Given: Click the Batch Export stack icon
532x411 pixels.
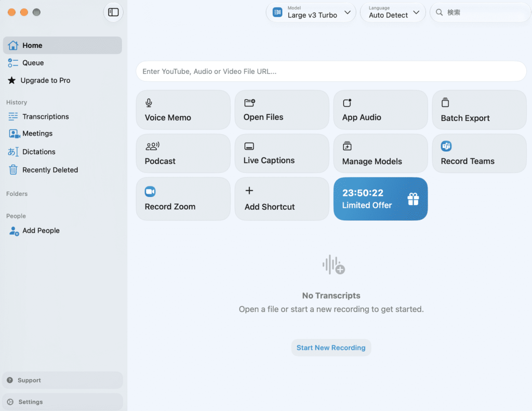Looking at the screenshot, I should click(445, 102).
